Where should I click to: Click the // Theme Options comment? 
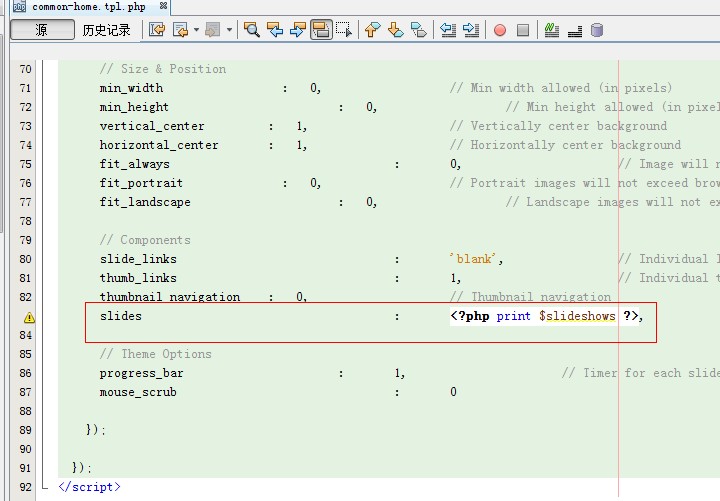pos(156,354)
